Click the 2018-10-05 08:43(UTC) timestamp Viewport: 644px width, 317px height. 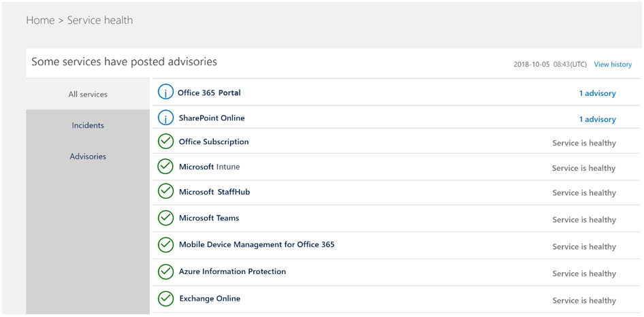click(550, 65)
